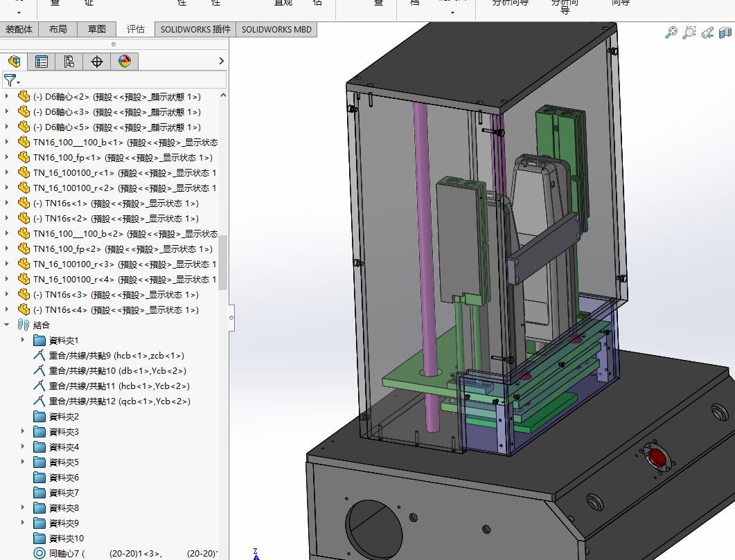The width and height of the screenshot is (735, 560).
Task: Click the Zoom to Area icon
Action: pos(689,33)
